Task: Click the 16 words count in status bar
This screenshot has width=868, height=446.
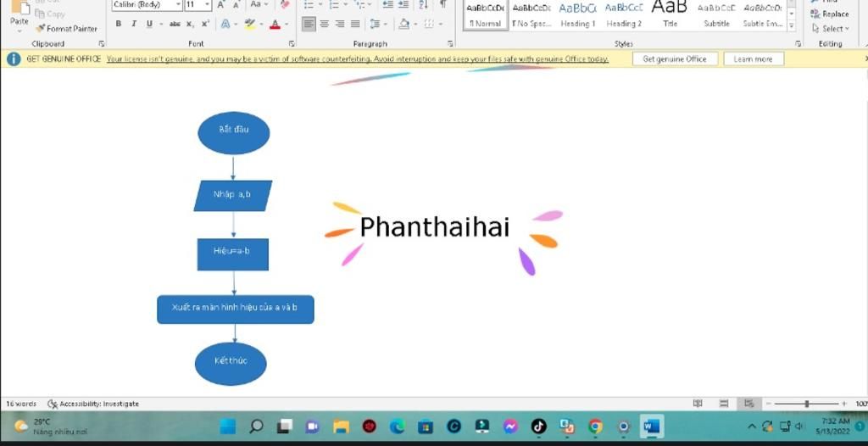Action: pyautogui.click(x=21, y=404)
